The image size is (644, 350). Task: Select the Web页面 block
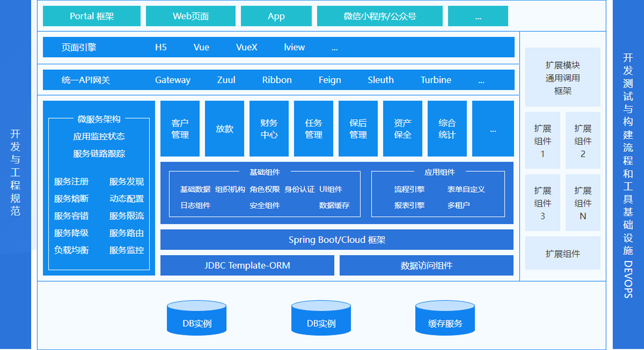(191, 16)
